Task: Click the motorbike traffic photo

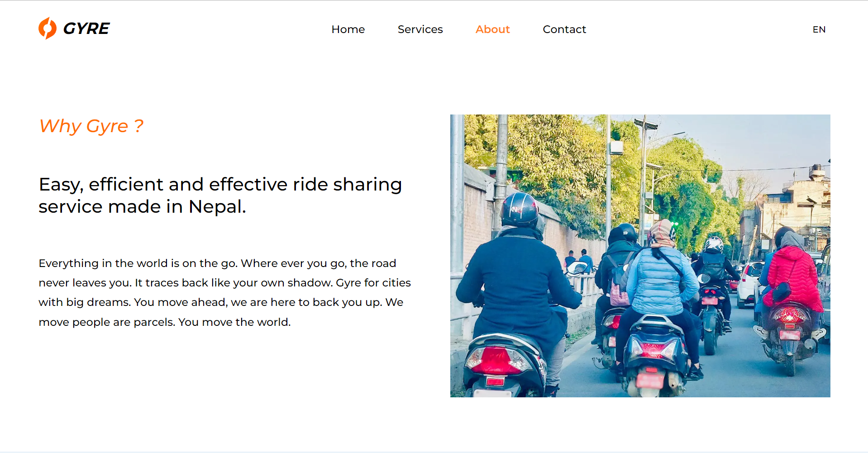Action: click(x=640, y=256)
